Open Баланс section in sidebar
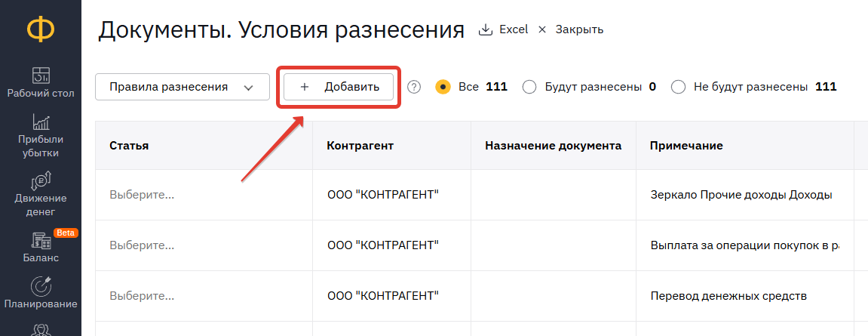The height and width of the screenshot is (336, 868). pos(41,248)
